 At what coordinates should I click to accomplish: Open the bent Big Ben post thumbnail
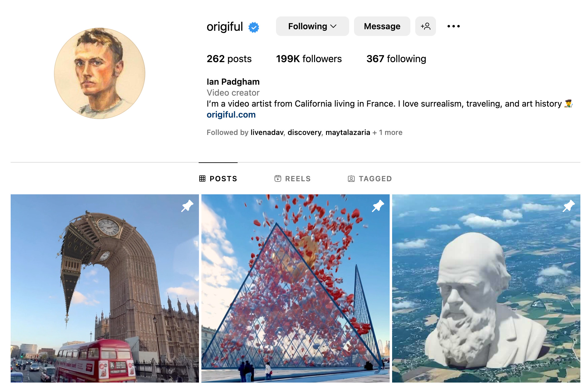(x=105, y=288)
